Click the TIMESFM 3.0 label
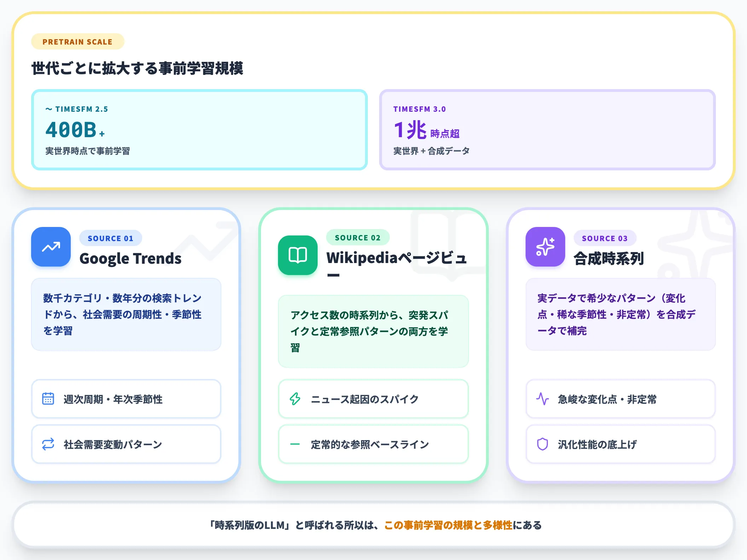 pos(419,109)
